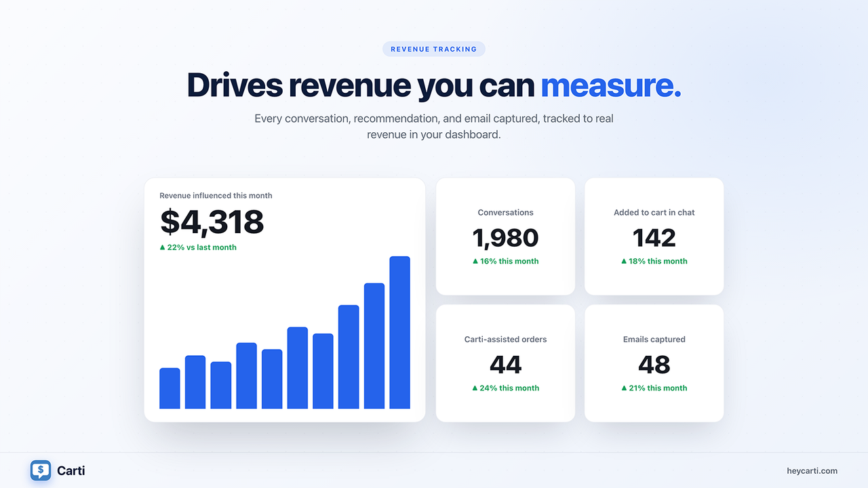The width and height of the screenshot is (868, 488).
Task: Click the 142 added to cart value
Action: click(654, 238)
